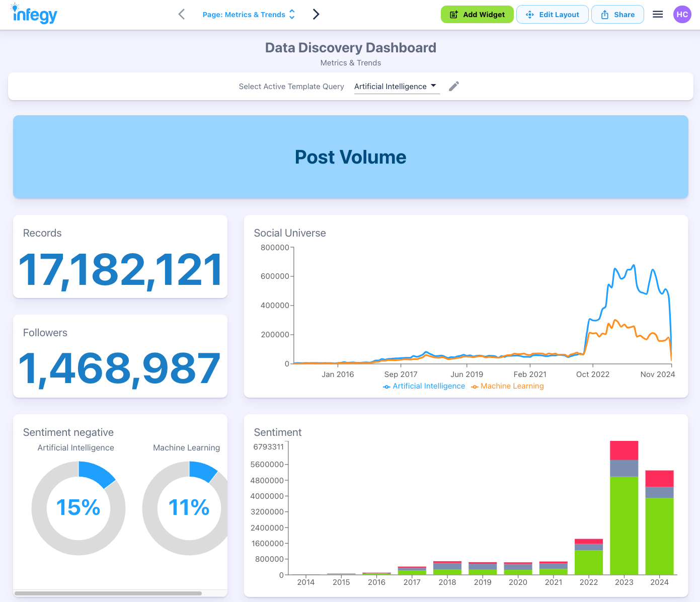Click the Edit Layout button
700x602 pixels.
coord(553,15)
